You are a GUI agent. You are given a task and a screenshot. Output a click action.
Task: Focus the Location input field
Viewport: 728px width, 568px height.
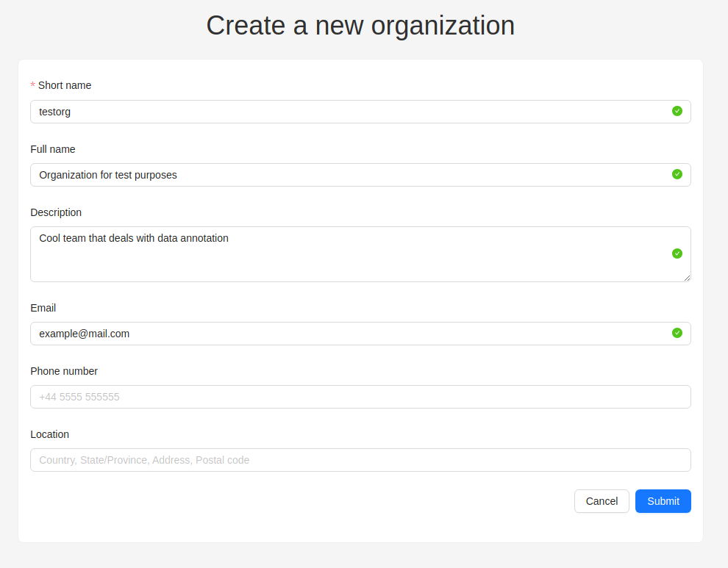coord(360,460)
